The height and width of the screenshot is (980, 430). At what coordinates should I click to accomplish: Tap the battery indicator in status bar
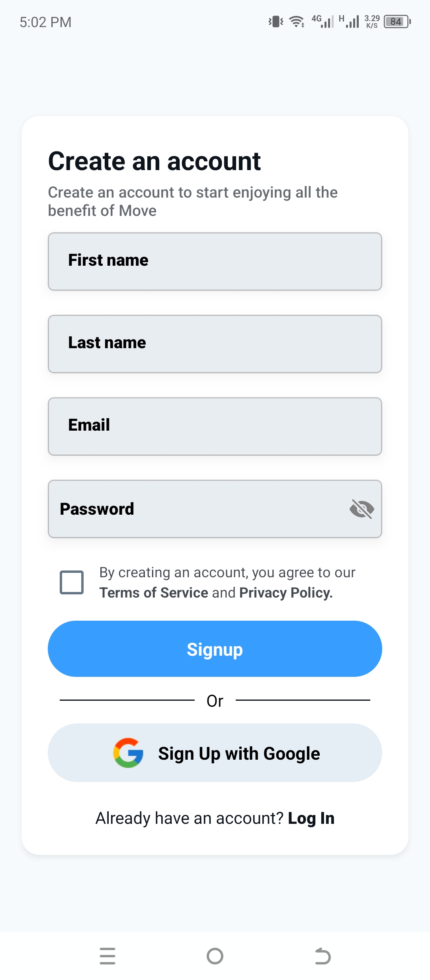click(x=397, y=22)
